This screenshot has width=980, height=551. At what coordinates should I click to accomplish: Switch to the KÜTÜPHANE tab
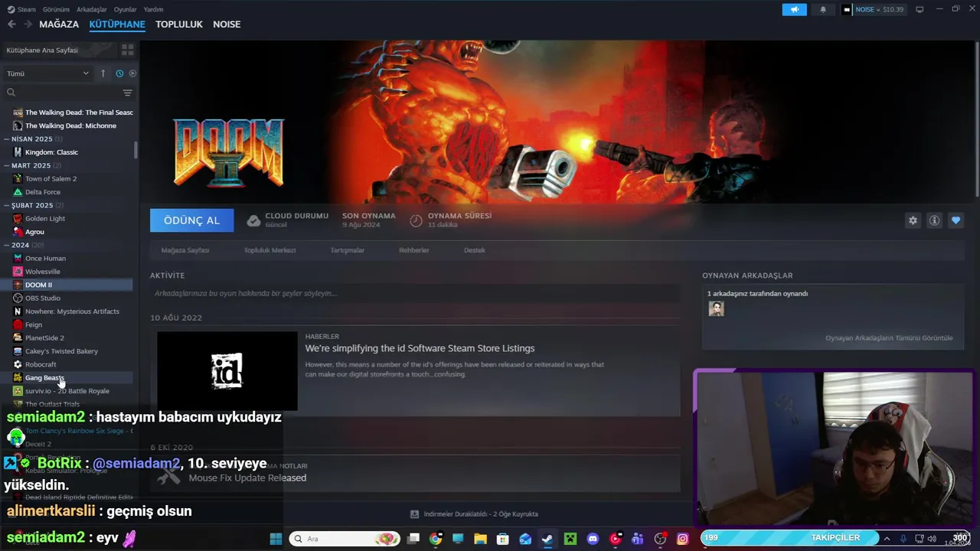pyautogui.click(x=117, y=24)
